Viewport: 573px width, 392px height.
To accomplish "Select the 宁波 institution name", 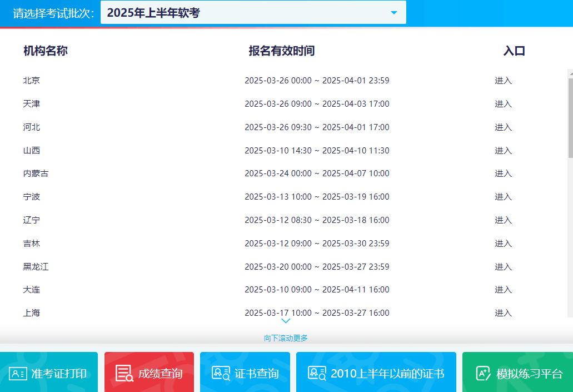I will 32,197.
